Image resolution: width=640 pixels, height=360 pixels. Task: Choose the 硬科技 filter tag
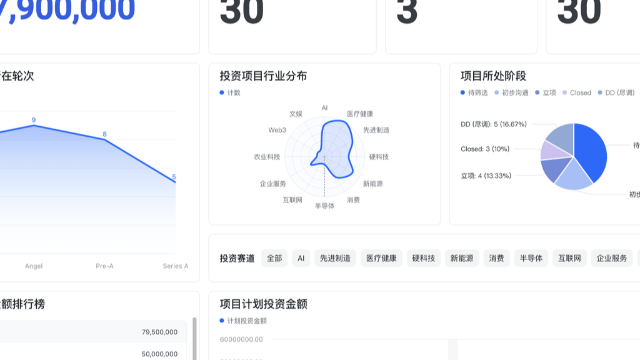[x=423, y=258]
